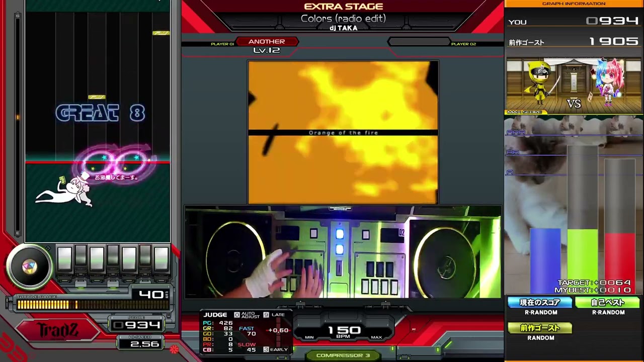Click the song title Colors (radio edit)
The image size is (644, 362).
pyautogui.click(x=343, y=19)
